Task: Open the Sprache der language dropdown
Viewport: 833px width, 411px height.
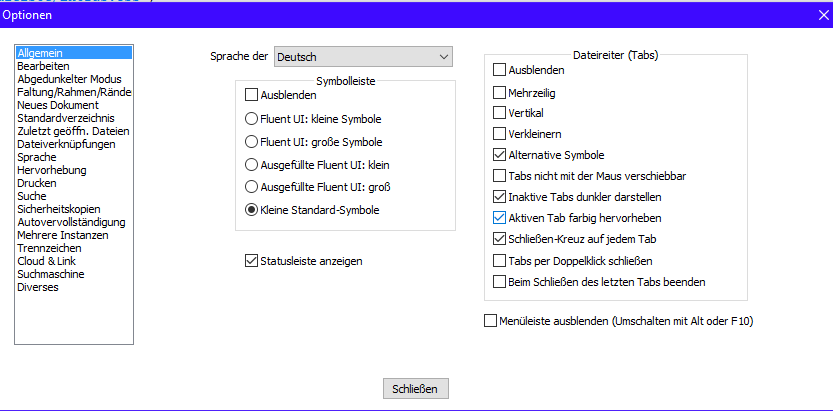Action: pos(363,57)
